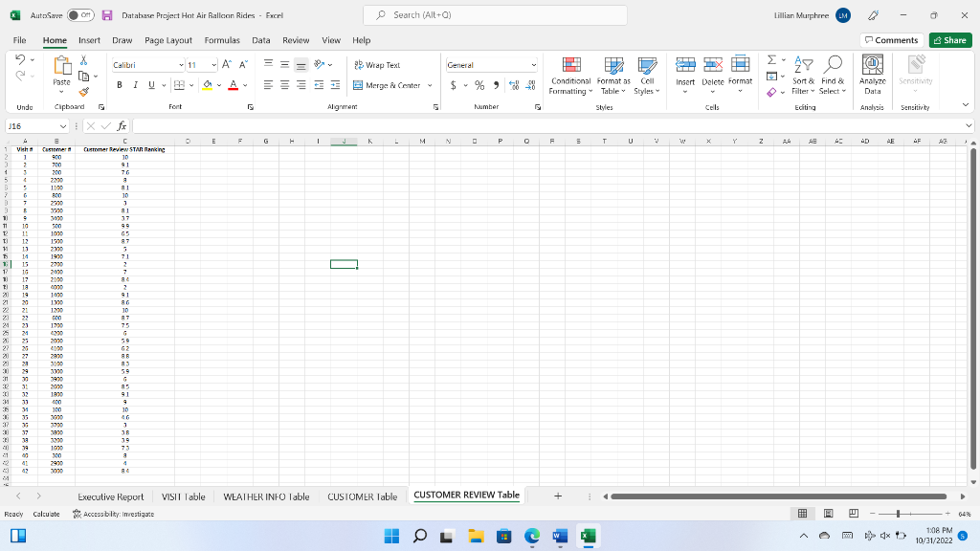Click the Undo arrow icon

20,59
